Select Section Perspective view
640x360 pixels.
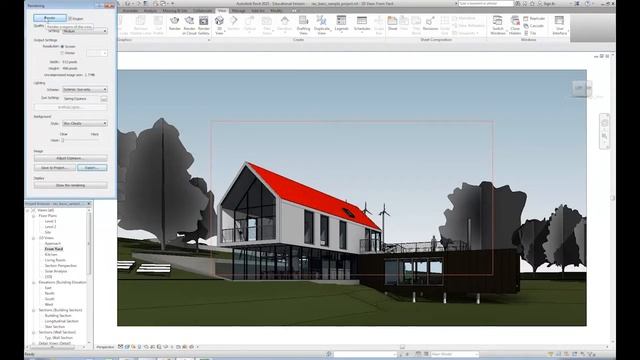pos(60,266)
